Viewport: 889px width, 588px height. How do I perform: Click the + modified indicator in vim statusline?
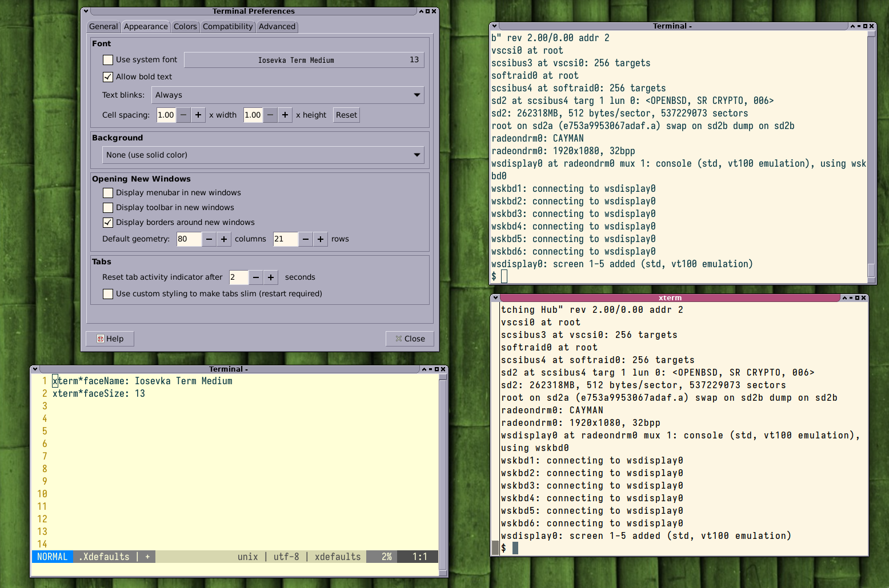[147, 557]
